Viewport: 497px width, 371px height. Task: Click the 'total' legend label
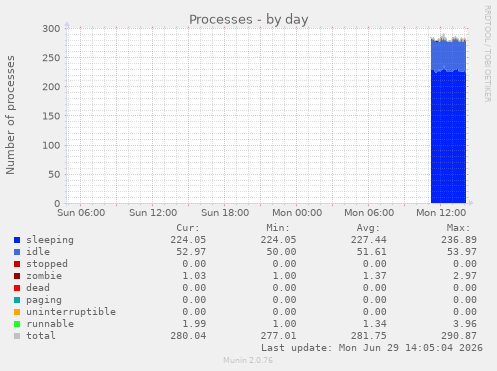click(41, 336)
